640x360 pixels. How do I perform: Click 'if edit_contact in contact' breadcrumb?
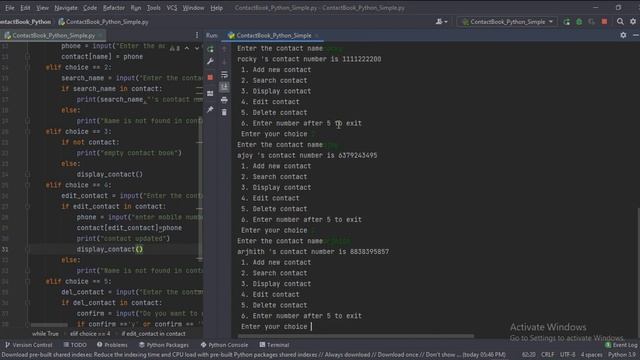[x=153, y=334]
